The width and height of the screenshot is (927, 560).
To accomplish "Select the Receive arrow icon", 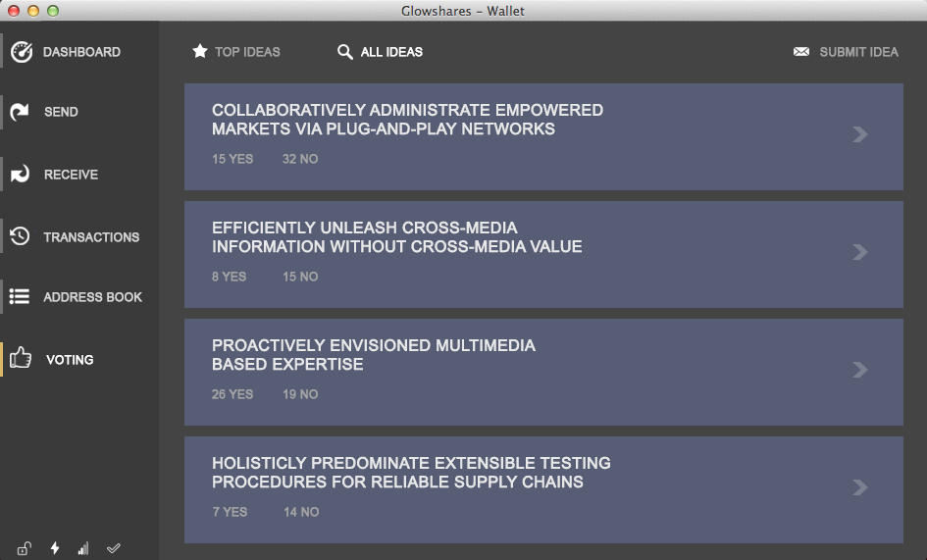I will (20, 174).
